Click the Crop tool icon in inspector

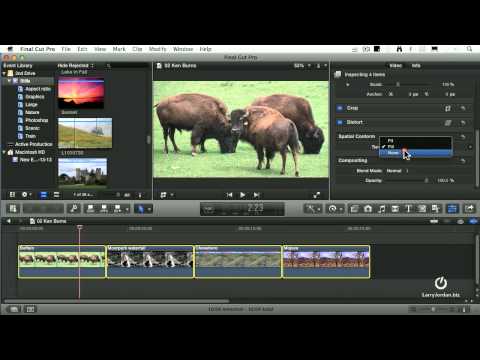point(448,108)
